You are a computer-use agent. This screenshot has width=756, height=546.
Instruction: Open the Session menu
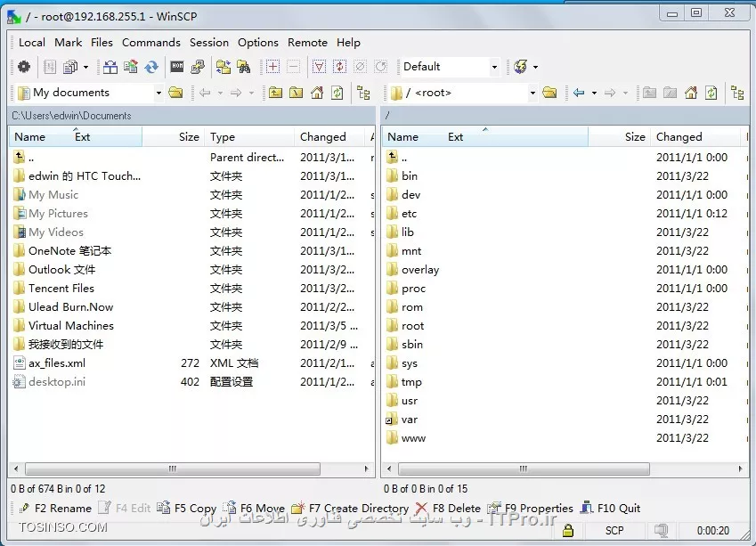pyautogui.click(x=208, y=43)
